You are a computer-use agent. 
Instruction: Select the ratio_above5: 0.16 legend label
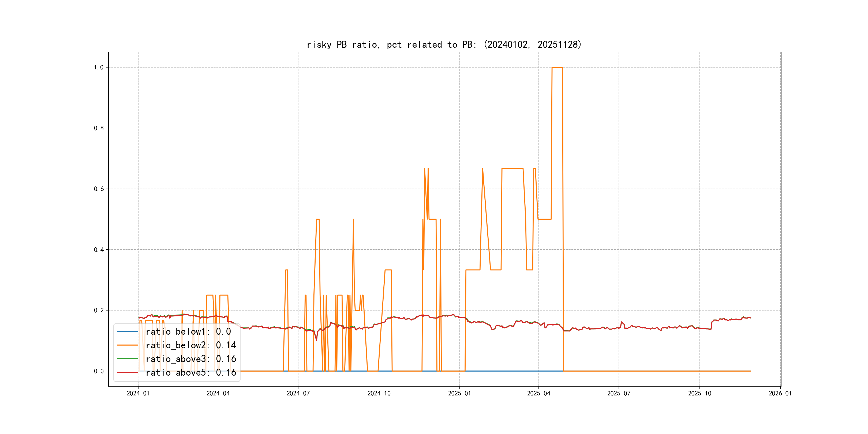click(x=191, y=372)
